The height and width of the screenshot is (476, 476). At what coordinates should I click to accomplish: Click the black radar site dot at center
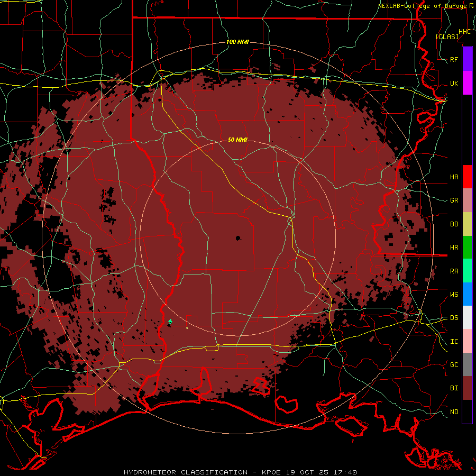click(238, 238)
